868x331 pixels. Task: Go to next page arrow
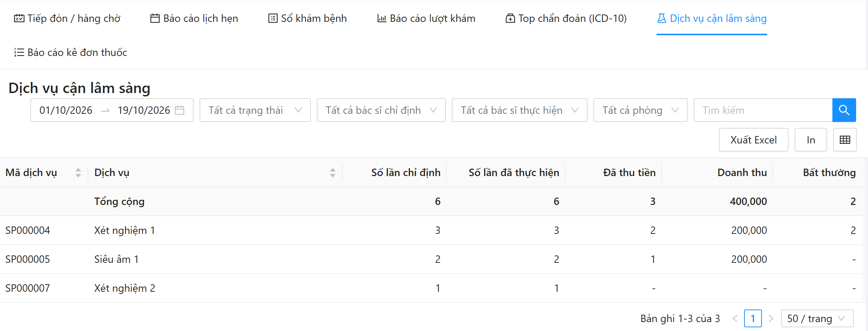tap(771, 318)
